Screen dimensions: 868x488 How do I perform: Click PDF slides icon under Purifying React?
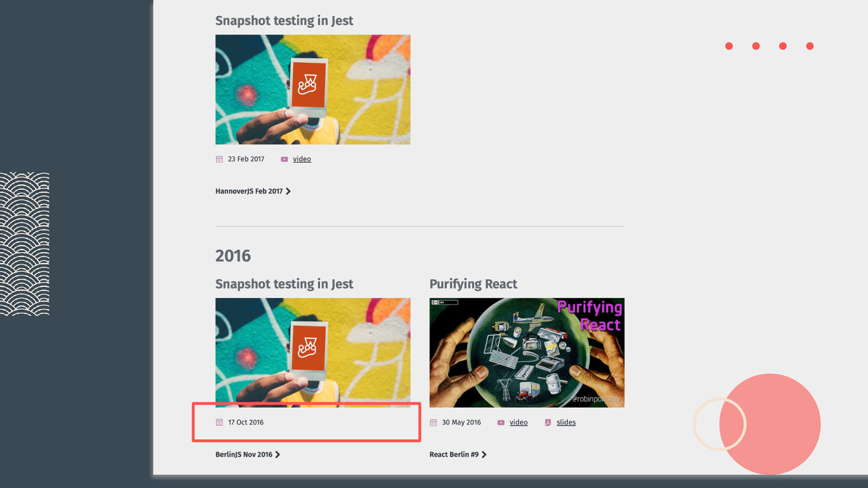[548, 422]
